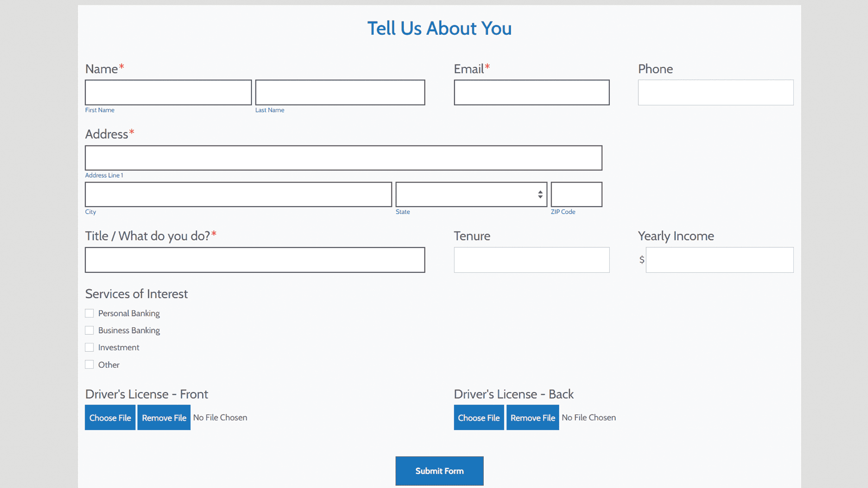
Task: Select the Tenure input field
Action: point(531,260)
